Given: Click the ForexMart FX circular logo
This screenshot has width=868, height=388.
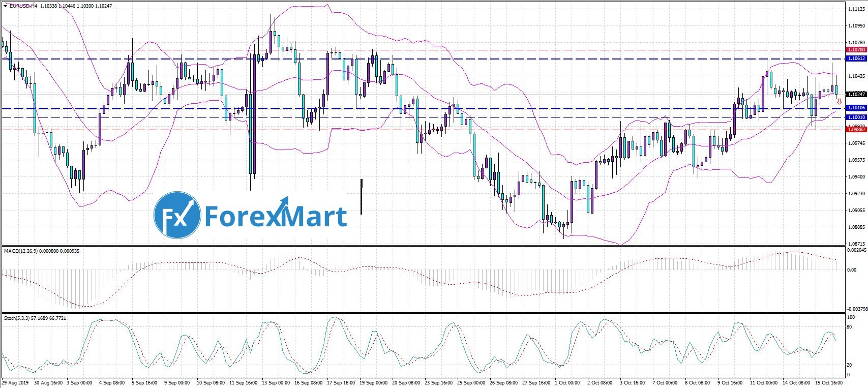Looking at the screenshot, I should (x=177, y=215).
